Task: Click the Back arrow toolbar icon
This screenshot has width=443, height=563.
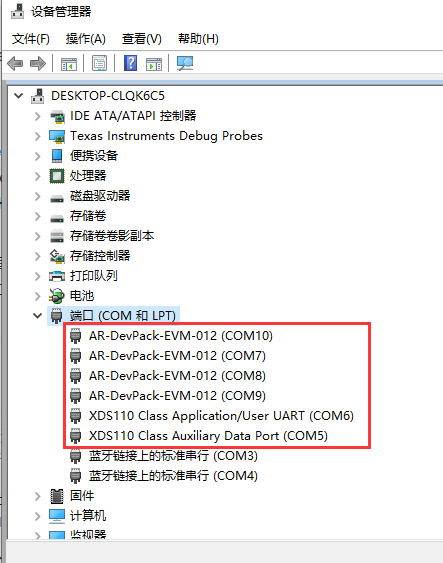Action: pyautogui.click(x=15, y=64)
